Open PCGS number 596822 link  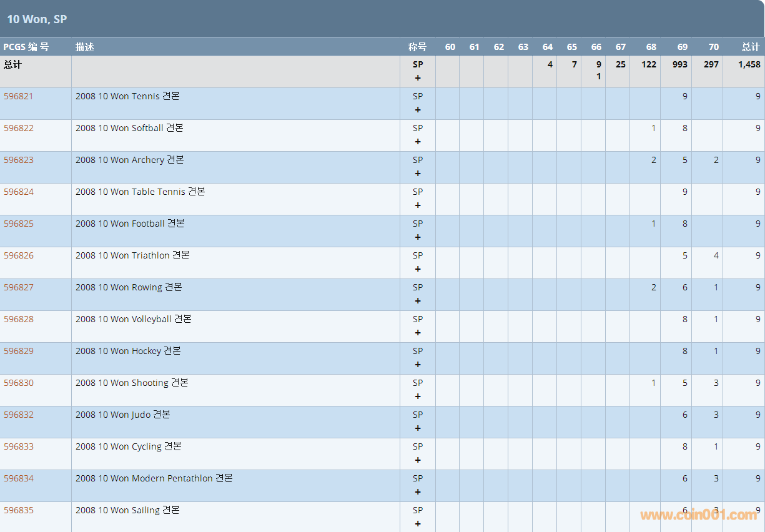19,128
